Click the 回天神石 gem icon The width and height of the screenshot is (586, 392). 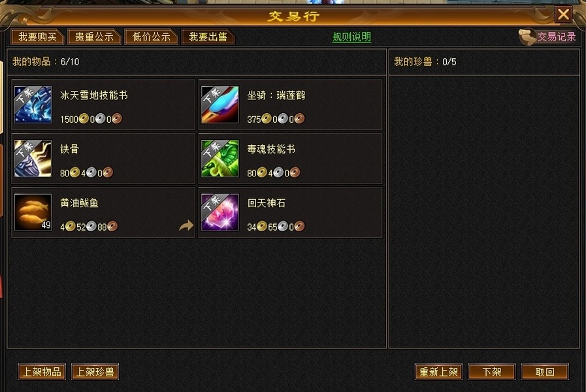coord(220,212)
